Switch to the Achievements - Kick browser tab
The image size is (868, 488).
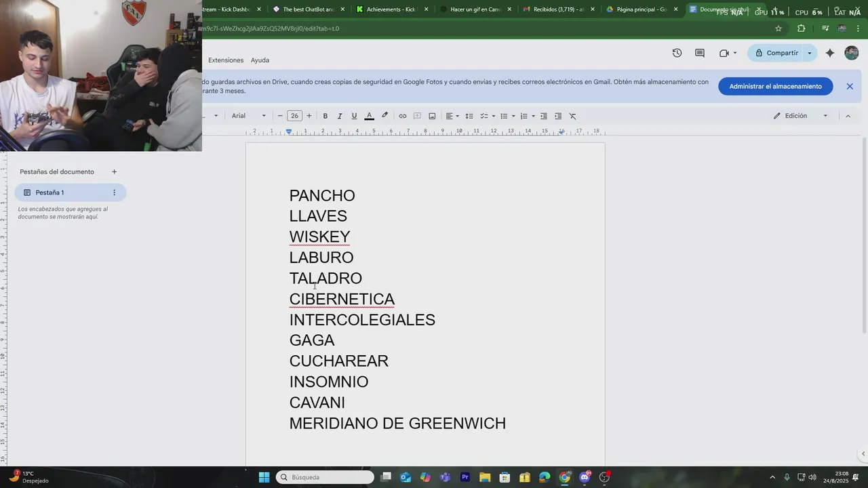(x=393, y=9)
